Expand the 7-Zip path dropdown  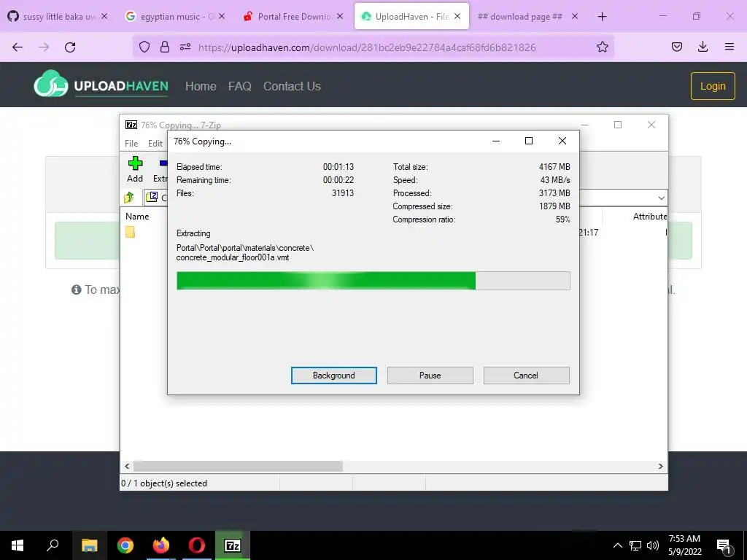click(661, 198)
